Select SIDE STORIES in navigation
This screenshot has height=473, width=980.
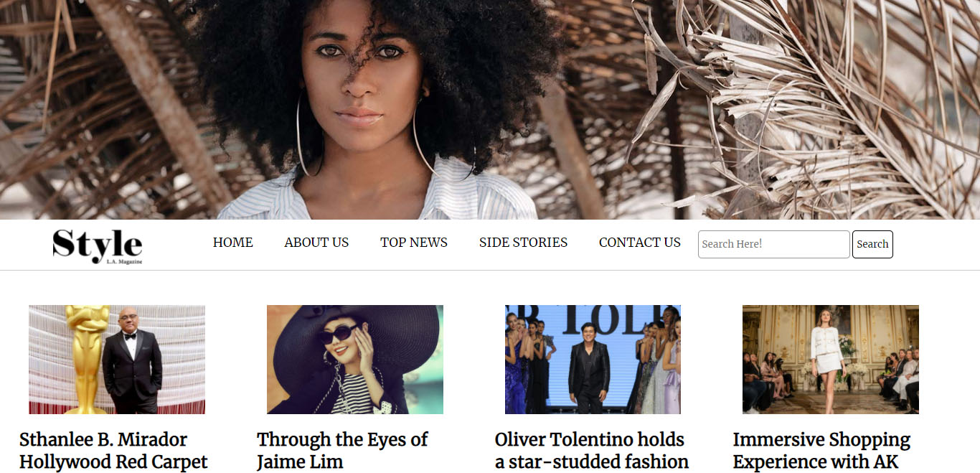[x=523, y=243]
